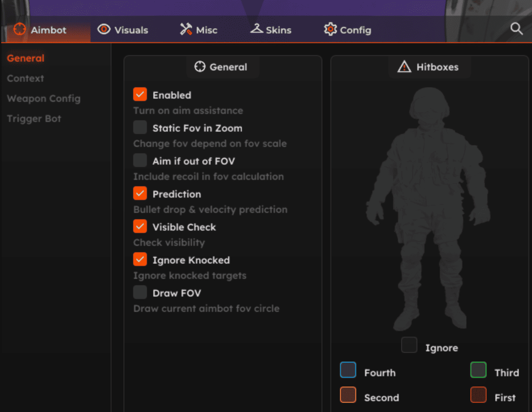Click the crosshair icon in the General panel header
This screenshot has height=412, width=532.
click(200, 67)
